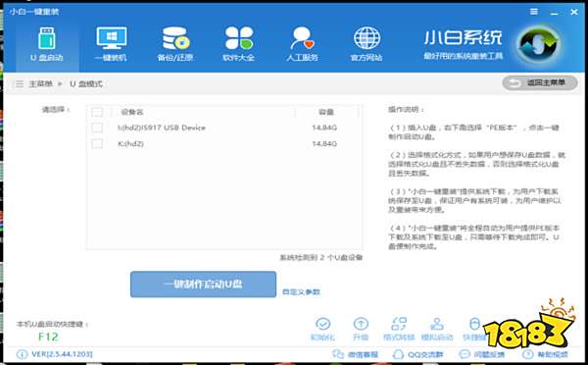Click the 14.84G capacity of IS917 device
The image size is (588, 365).
[324, 128]
